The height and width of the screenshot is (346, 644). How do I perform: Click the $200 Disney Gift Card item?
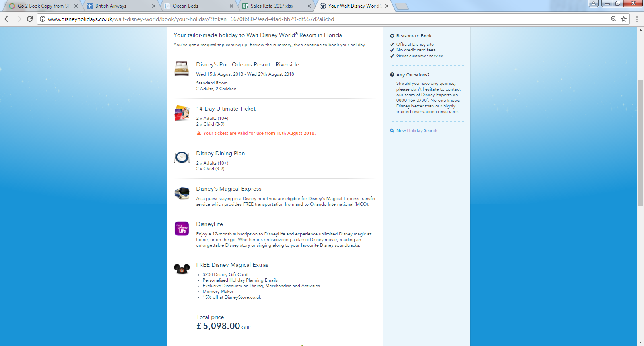[x=225, y=274]
